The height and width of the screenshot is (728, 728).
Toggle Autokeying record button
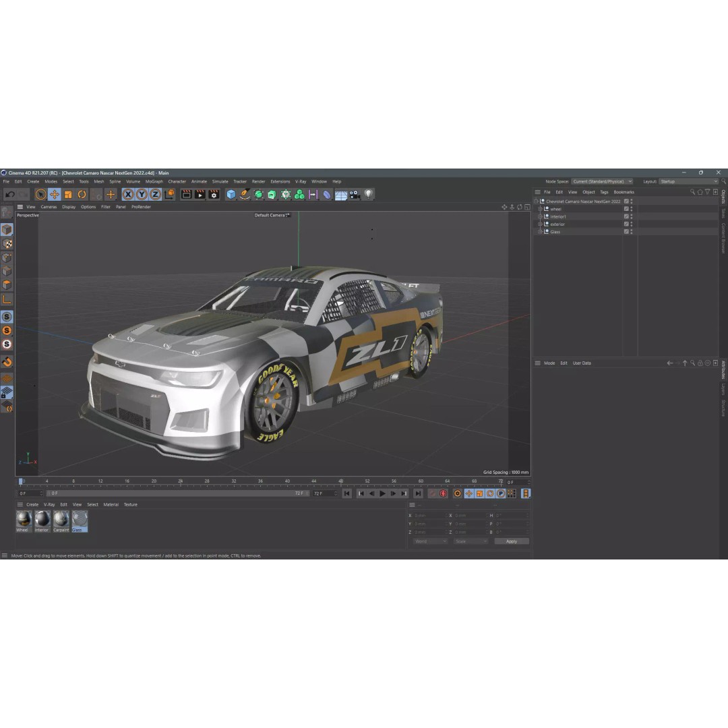[443, 493]
